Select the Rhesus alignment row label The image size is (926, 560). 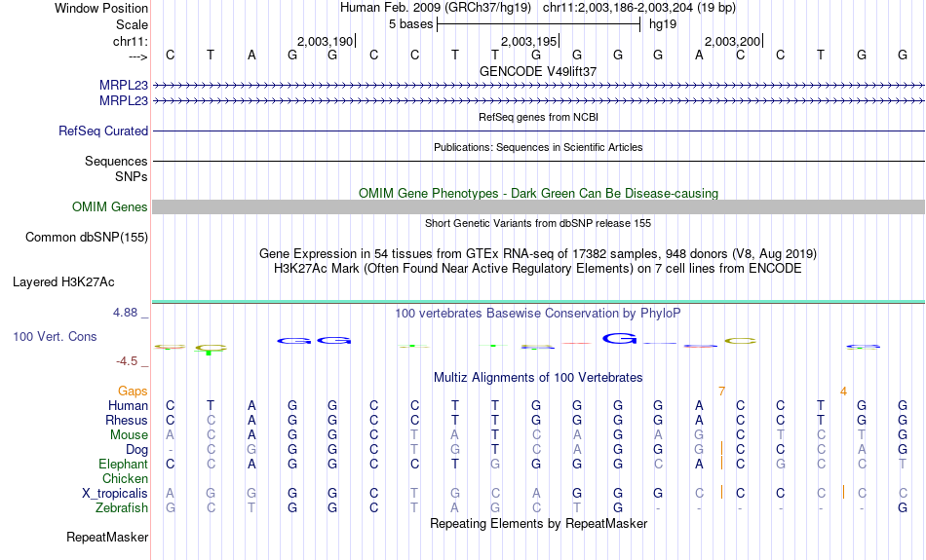(127, 420)
